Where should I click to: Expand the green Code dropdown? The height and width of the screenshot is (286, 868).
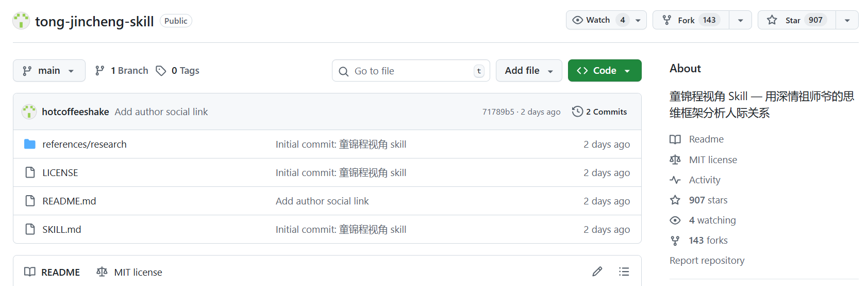(605, 71)
